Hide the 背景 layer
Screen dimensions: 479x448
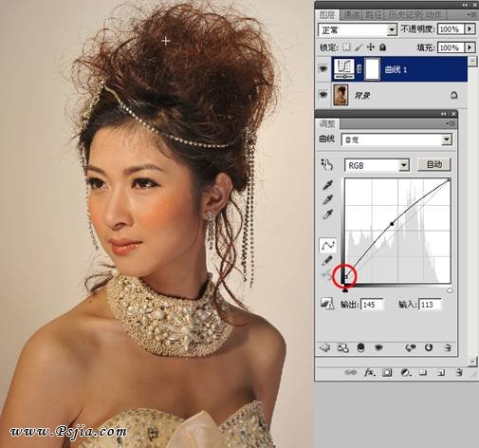pyautogui.click(x=323, y=95)
